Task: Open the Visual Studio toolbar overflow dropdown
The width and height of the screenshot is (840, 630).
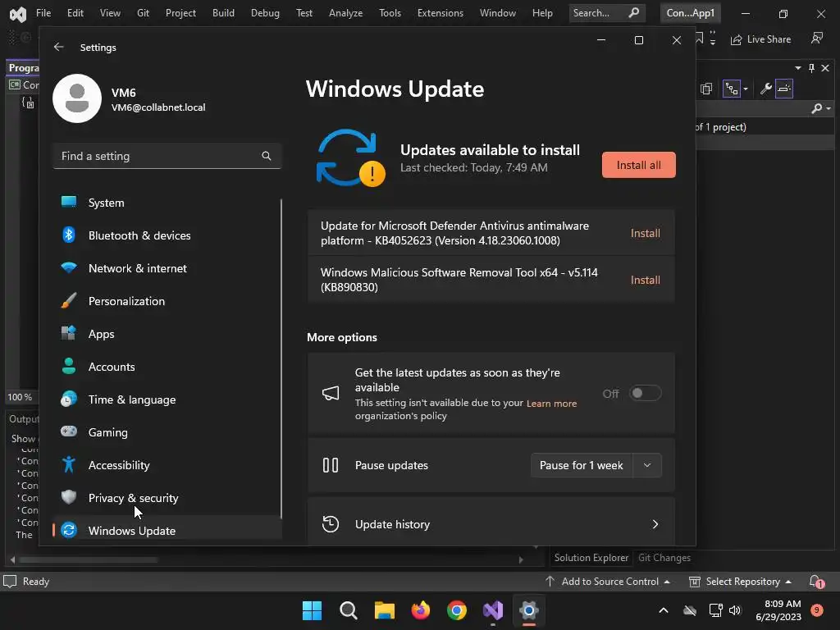Action: click(713, 39)
